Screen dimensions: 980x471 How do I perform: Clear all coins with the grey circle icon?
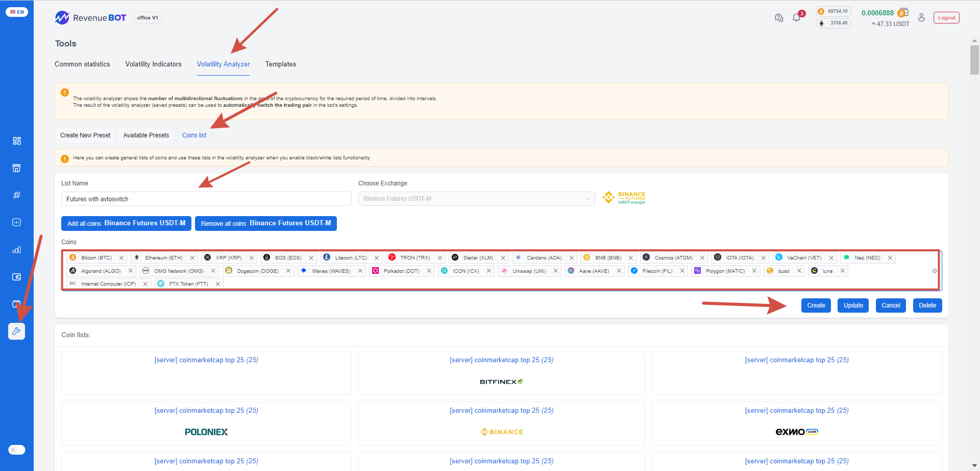(x=935, y=271)
